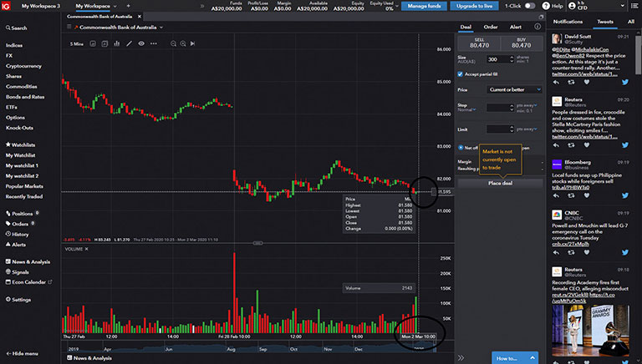Retweet the first Reuters fashion show tweet
This screenshot has width=642, height=364.
click(x=571, y=145)
